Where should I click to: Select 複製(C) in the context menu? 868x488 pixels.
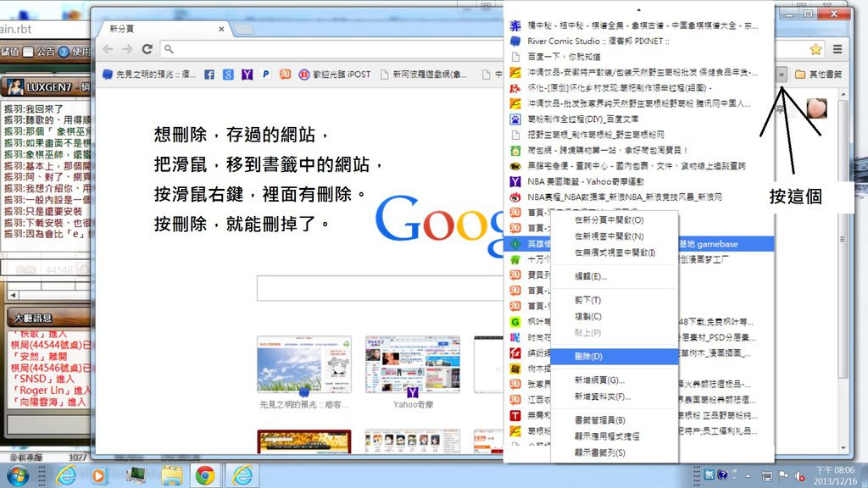(615, 317)
